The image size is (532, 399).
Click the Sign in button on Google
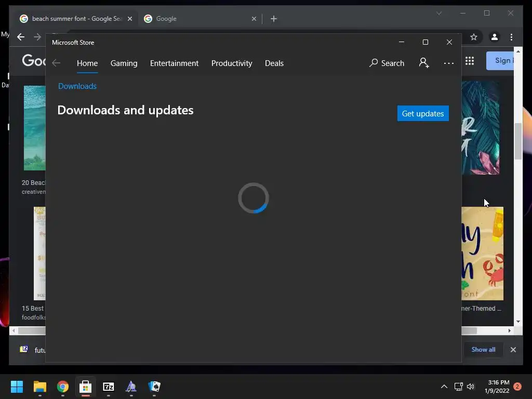(x=500, y=61)
